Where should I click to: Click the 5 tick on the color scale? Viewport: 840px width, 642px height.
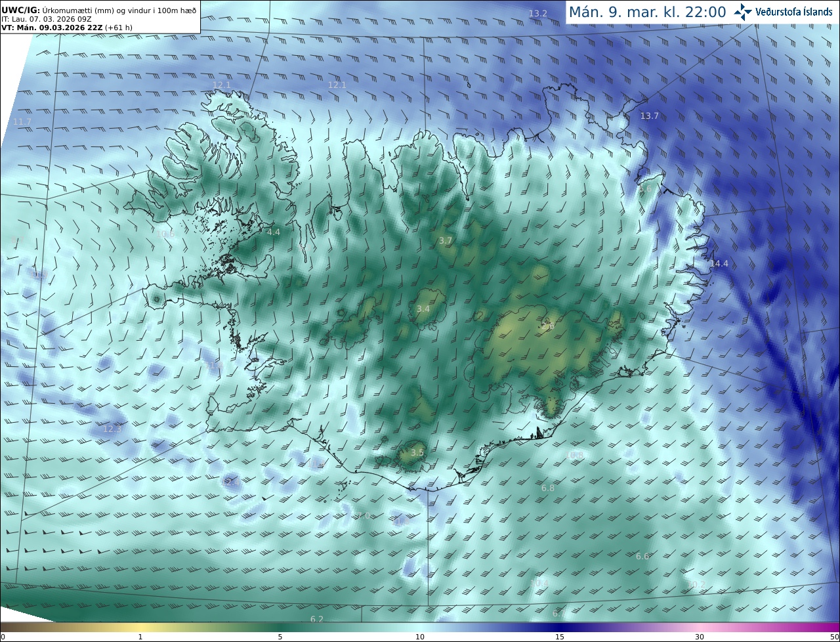tap(280, 637)
